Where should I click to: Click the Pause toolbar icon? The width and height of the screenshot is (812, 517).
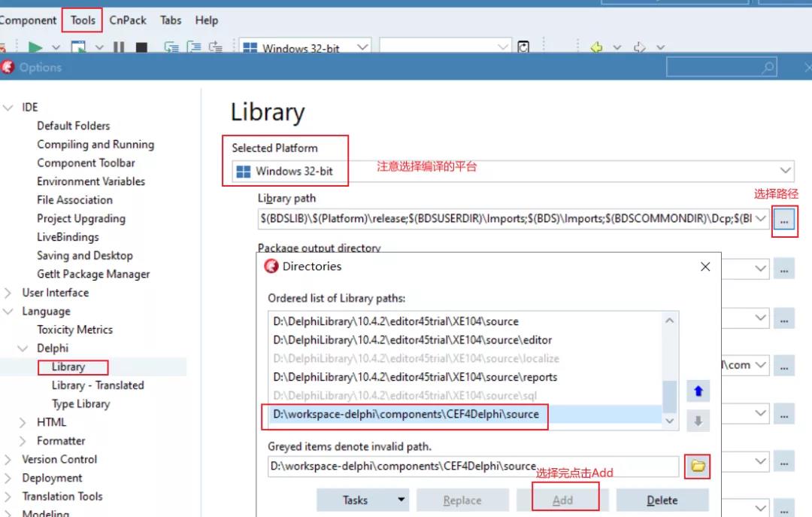coord(119,47)
